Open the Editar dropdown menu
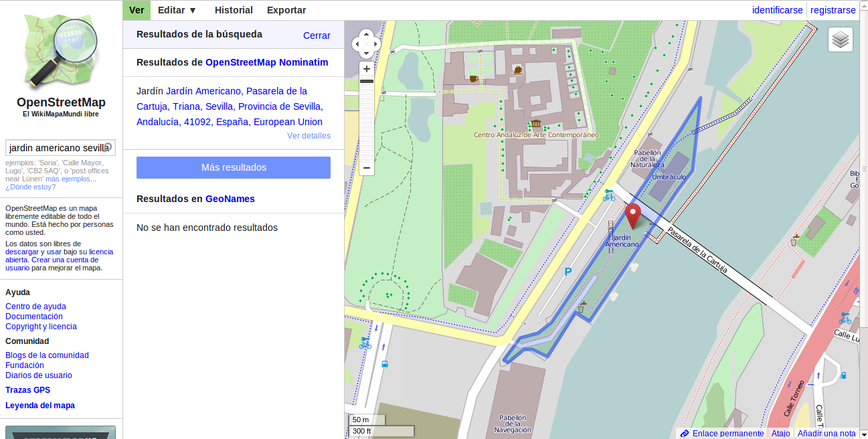Image resolution: width=868 pixels, height=439 pixels. [177, 10]
